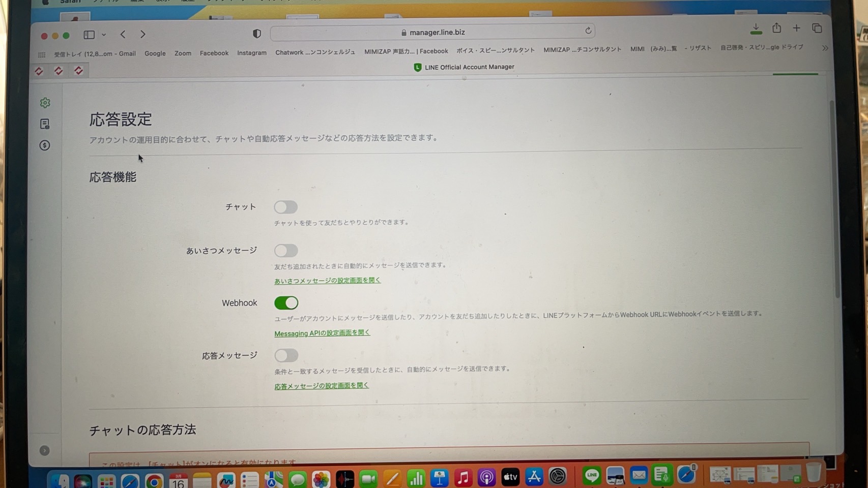The width and height of the screenshot is (868, 488).
Task: Open the Google bookmark
Action: (155, 53)
